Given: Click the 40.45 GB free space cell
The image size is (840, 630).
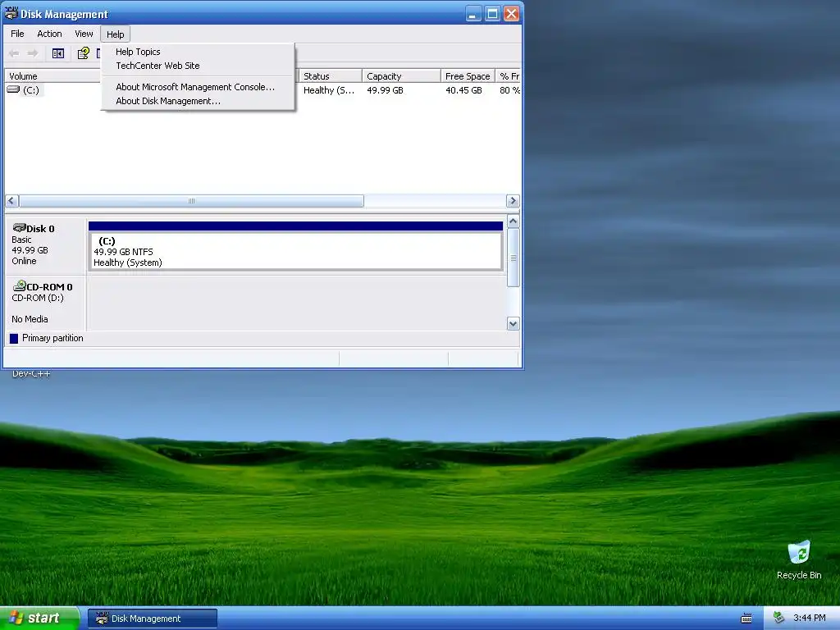Looking at the screenshot, I should [x=463, y=90].
